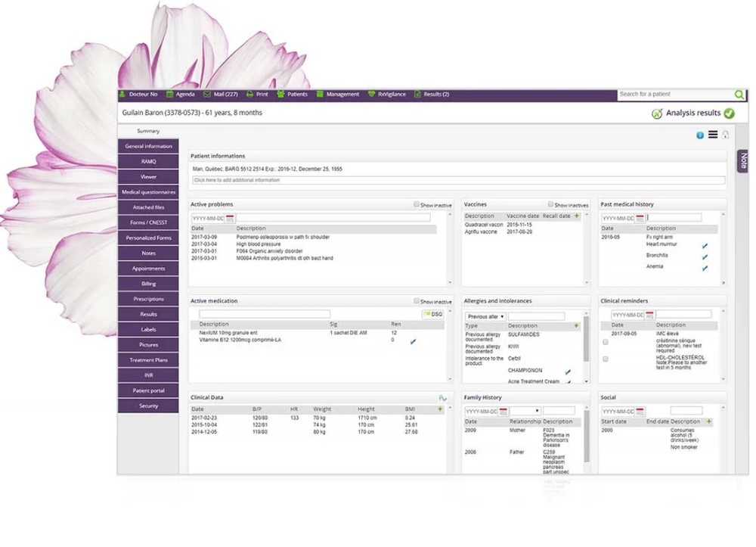Click the checkmark beside Anemia

(705, 268)
